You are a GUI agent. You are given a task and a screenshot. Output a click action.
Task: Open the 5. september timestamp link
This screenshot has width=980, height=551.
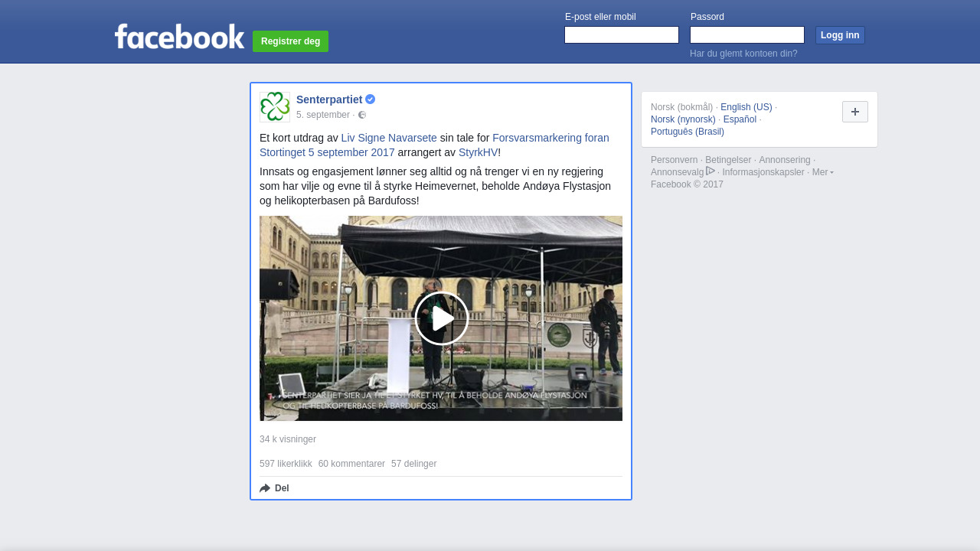[323, 115]
